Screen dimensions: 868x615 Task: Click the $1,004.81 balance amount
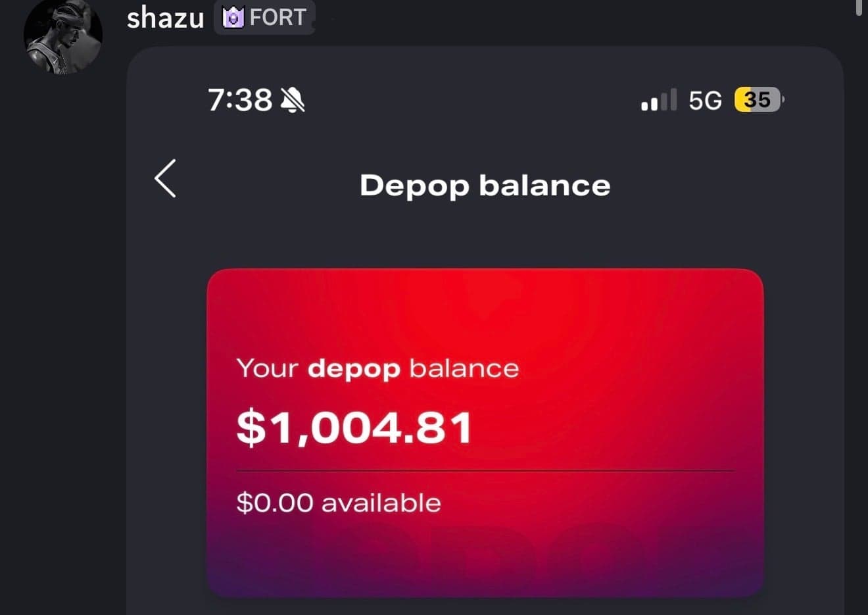(x=354, y=428)
